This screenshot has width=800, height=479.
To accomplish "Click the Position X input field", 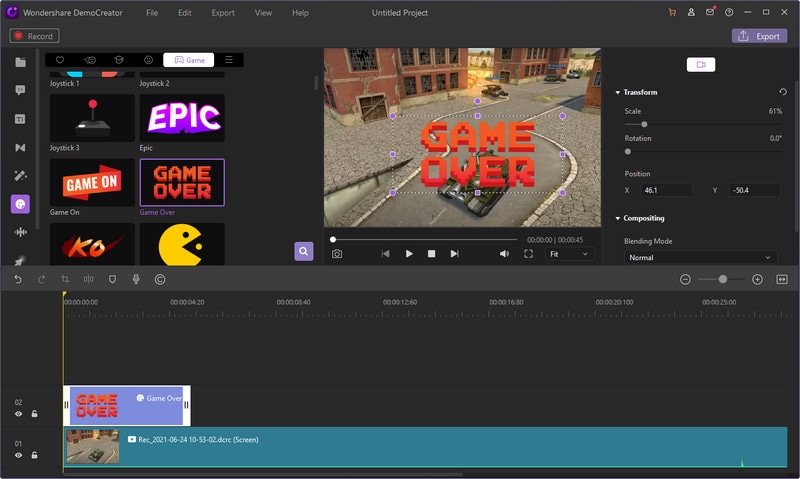I will click(666, 190).
